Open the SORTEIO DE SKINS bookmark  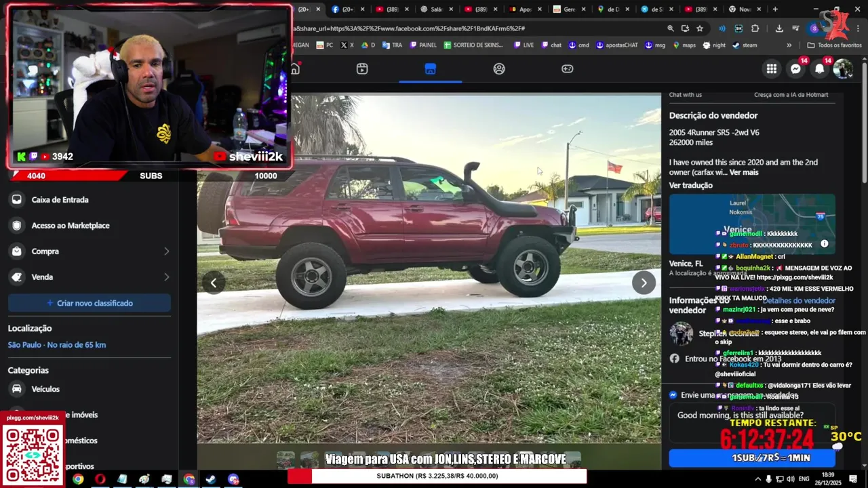[473, 45]
